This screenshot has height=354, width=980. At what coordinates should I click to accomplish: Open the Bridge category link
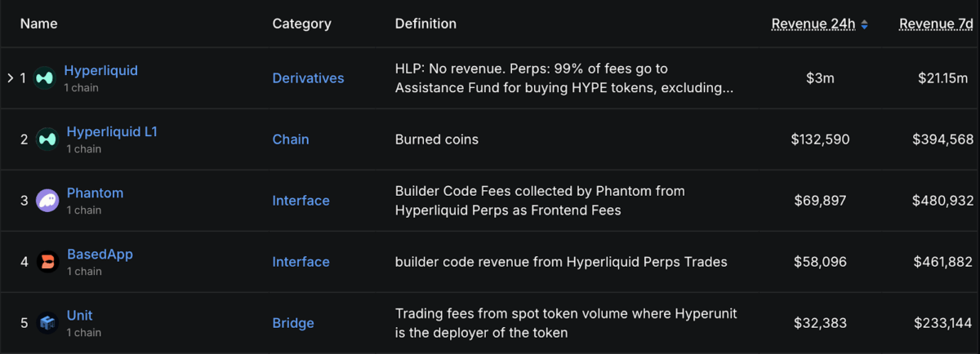(293, 323)
